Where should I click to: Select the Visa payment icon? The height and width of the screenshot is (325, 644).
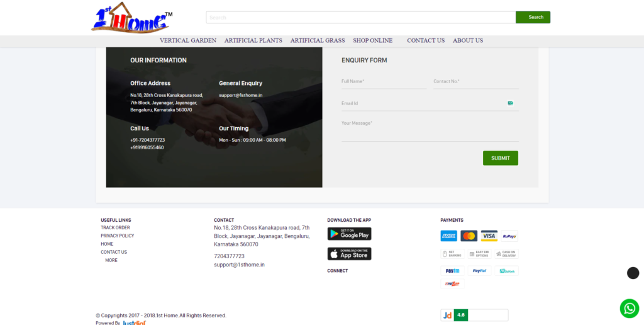tap(489, 236)
